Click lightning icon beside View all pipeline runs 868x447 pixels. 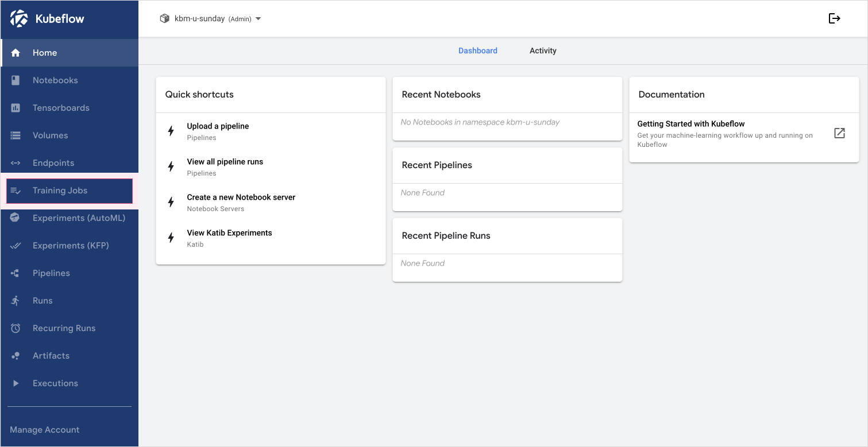(x=171, y=166)
